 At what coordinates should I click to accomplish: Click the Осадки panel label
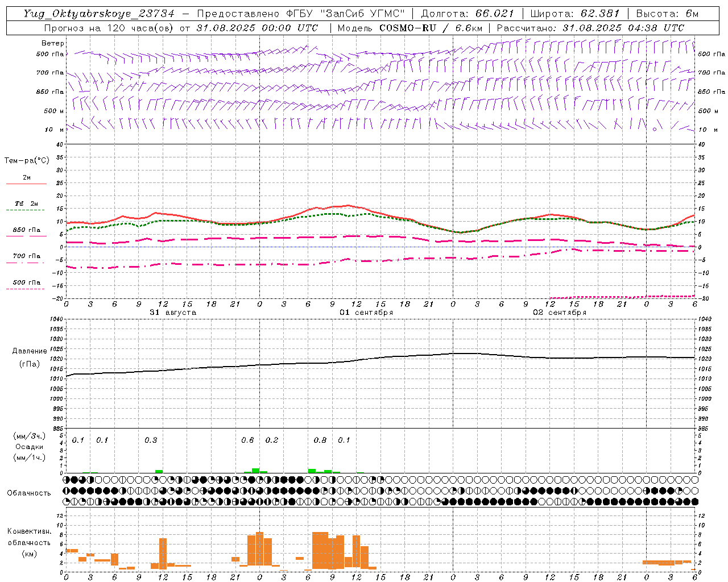(x=29, y=447)
